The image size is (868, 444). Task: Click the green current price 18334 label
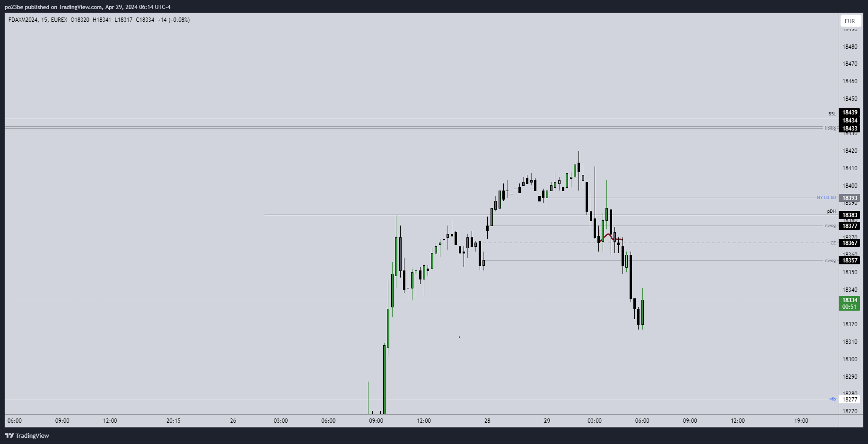tap(849, 300)
